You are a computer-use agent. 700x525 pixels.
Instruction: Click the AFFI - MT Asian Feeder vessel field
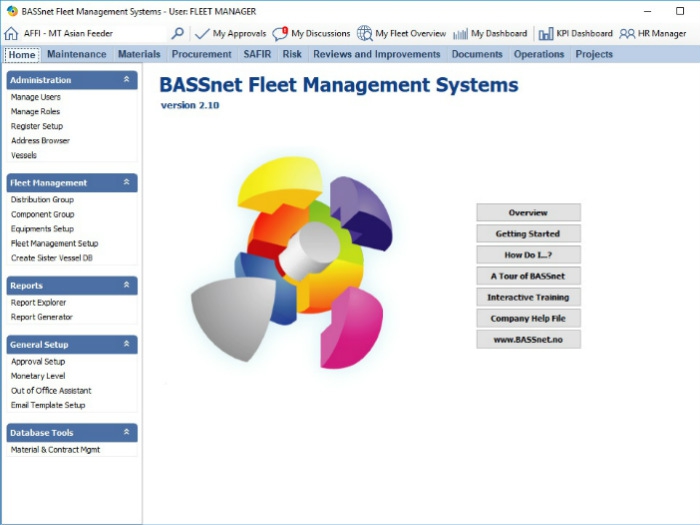[x=94, y=33]
